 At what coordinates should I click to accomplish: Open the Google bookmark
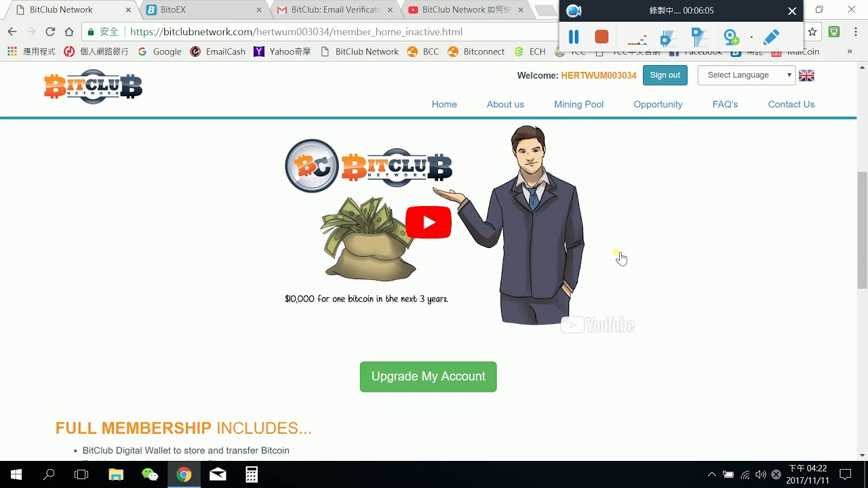[159, 52]
